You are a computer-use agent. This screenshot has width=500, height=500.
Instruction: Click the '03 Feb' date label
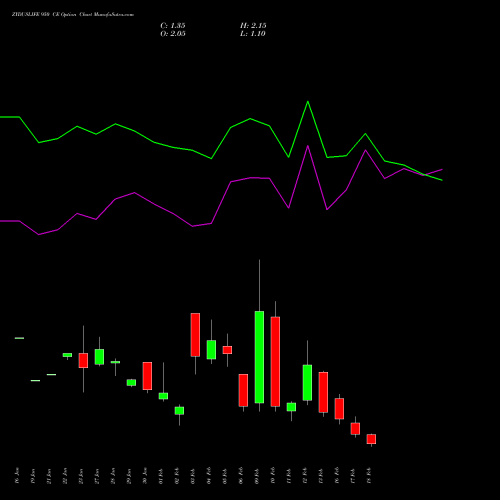[193, 476]
